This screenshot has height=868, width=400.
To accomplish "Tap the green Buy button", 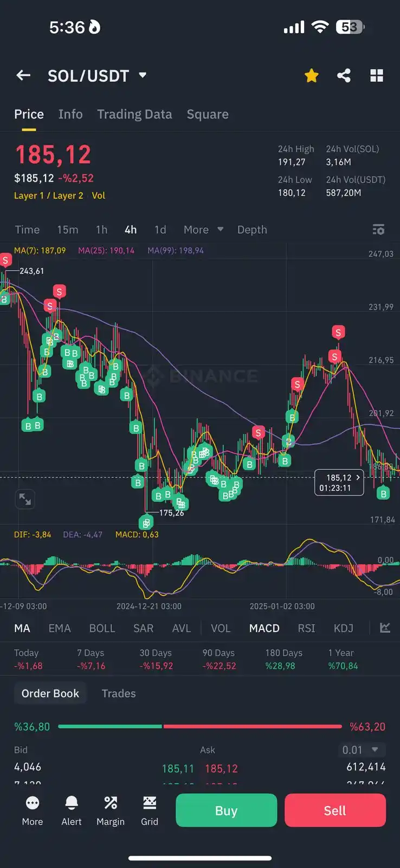I will coord(227,810).
